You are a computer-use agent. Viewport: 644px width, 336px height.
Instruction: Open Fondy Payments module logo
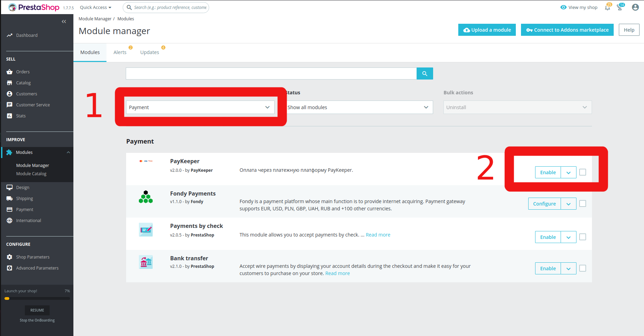[x=146, y=197]
